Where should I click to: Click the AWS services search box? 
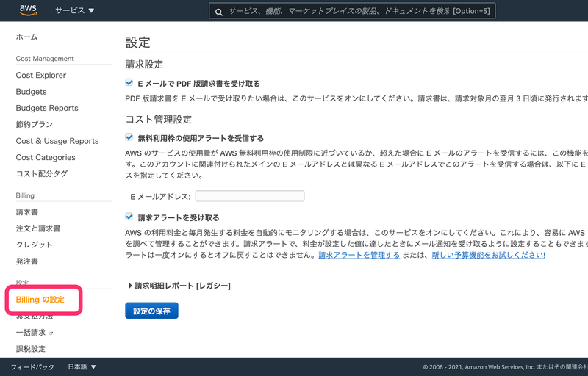point(352,11)
